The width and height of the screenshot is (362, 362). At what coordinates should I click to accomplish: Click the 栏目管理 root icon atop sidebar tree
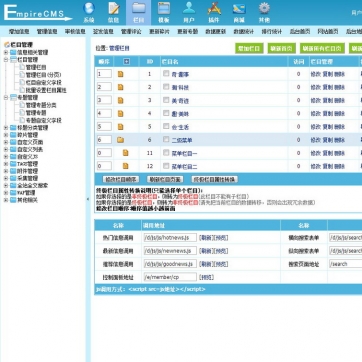coord(6,45)
